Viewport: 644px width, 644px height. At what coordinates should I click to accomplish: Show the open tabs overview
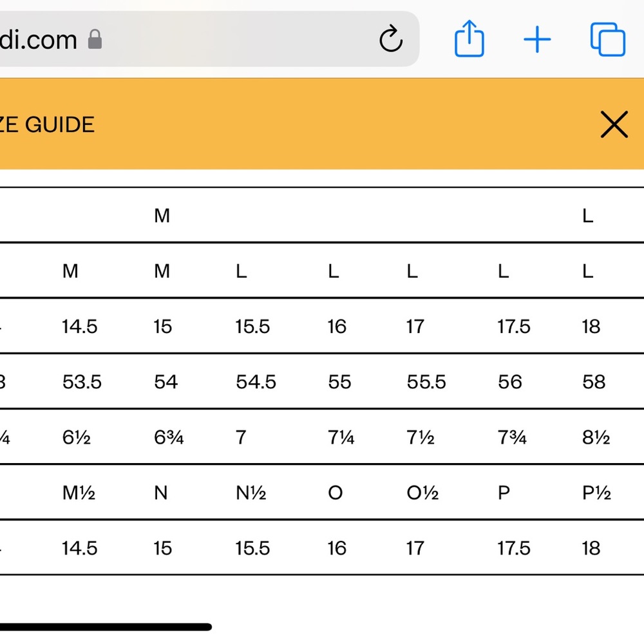(607, 39)
